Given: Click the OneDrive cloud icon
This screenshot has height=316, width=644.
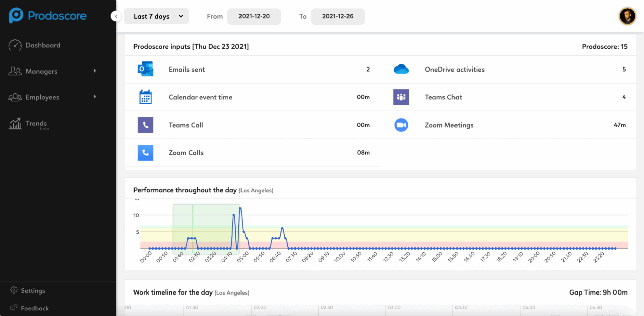Looking at the screenshot, I should (401, 69).
